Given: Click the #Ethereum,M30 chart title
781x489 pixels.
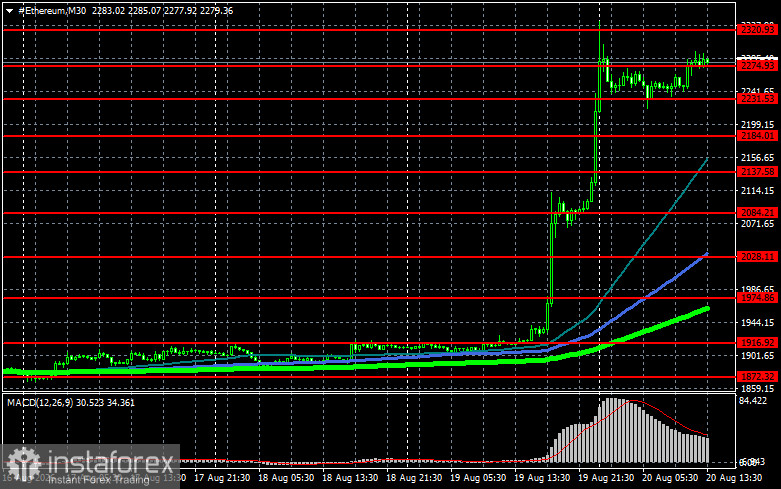Looking at the screenshot, I should [x=52, y=10].
